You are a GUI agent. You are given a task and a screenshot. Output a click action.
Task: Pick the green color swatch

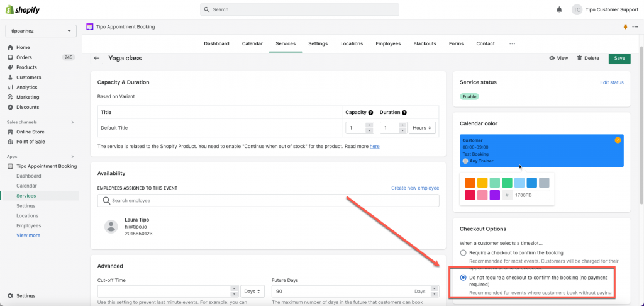(x=508, y=183)
